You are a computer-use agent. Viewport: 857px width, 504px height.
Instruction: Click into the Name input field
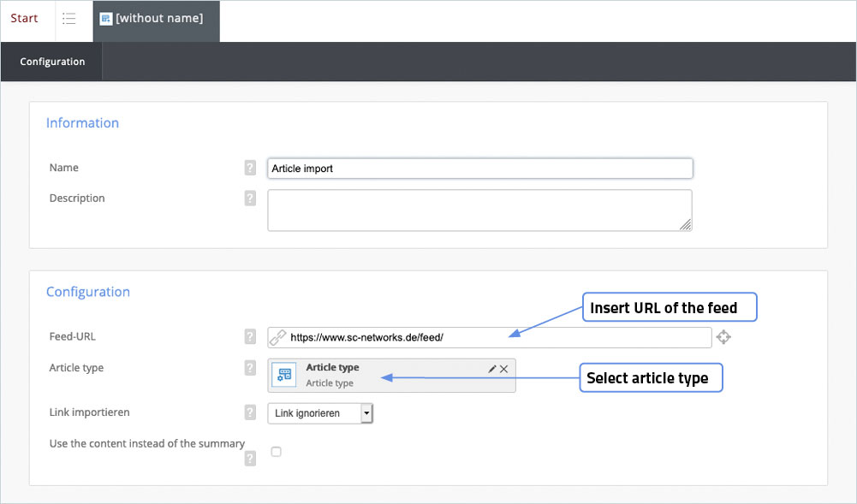coord(480,169)
